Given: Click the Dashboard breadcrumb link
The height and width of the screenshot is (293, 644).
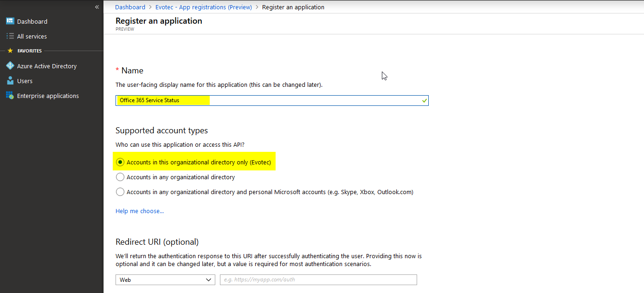Looking at the screenshot, I should click(x=130, y=7).
